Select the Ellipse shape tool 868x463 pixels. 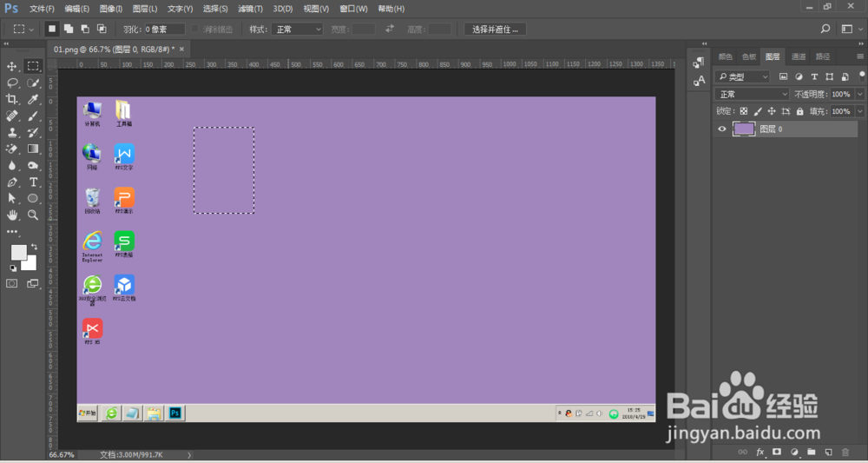[x=33, y=198]
